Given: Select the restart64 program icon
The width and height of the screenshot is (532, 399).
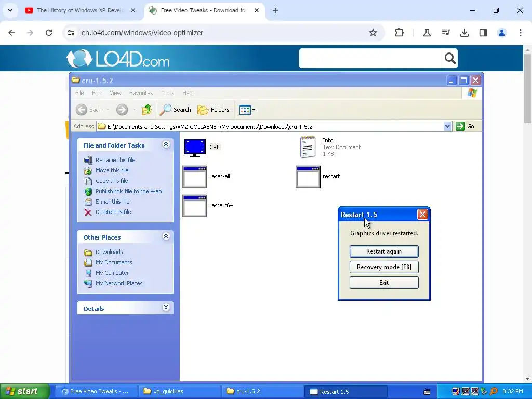Looking at the screenshot, I should point(194,206).
